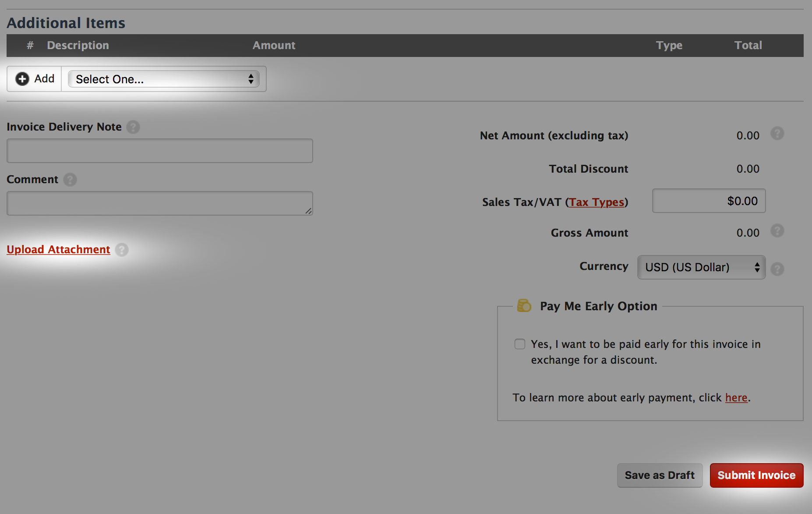Edit the Sales Tax/VAT amount field
This screenshot has height=514, width=812.
[x=708, y=201]
